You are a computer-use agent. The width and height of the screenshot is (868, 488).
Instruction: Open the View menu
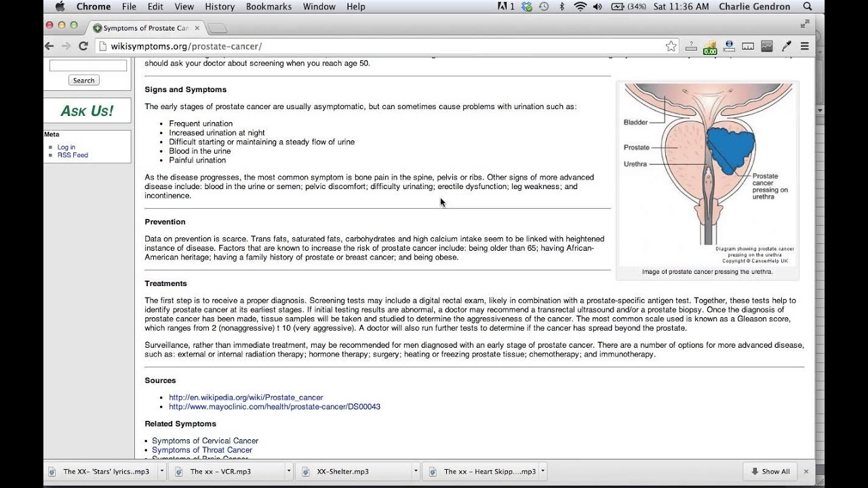[184, 7]
